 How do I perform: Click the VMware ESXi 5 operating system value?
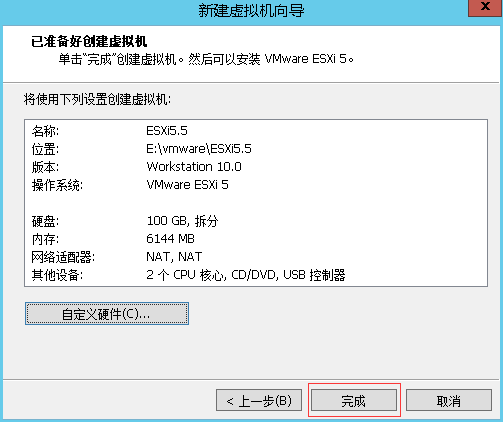(x=187, y=185)
